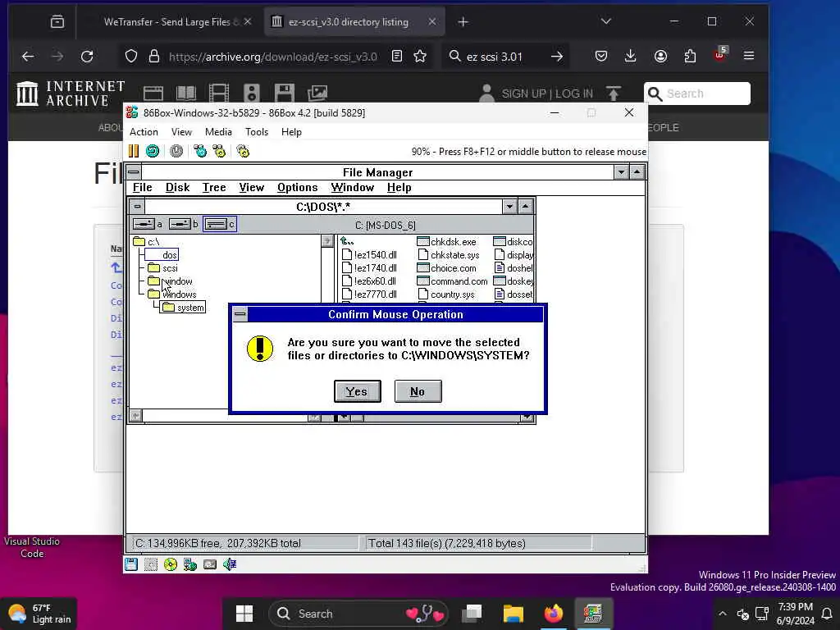Minimize C:\DOS child window arrow
This screenshot has height=630, width=840.
509,206
